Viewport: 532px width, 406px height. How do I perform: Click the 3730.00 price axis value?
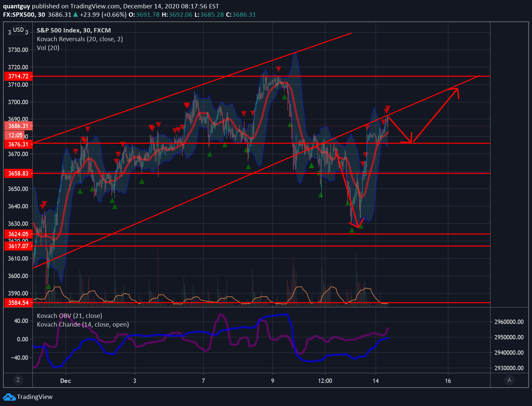(18, 50)
